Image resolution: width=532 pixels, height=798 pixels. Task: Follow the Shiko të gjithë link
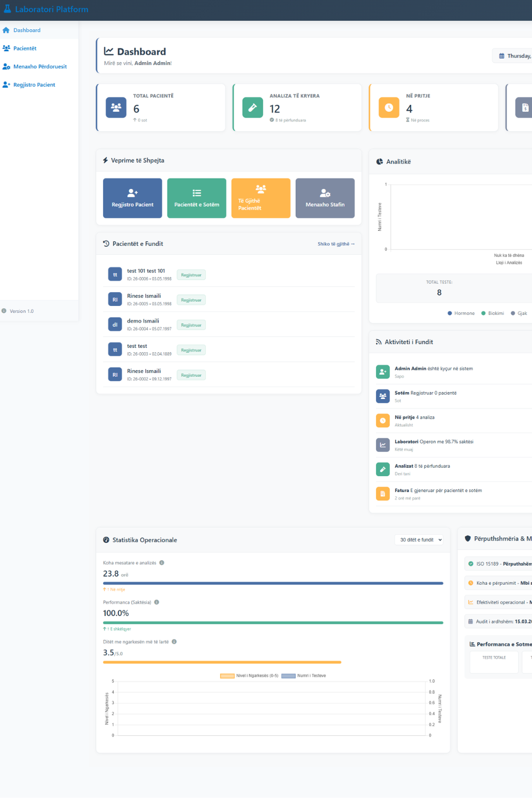[x=336, y=244]
